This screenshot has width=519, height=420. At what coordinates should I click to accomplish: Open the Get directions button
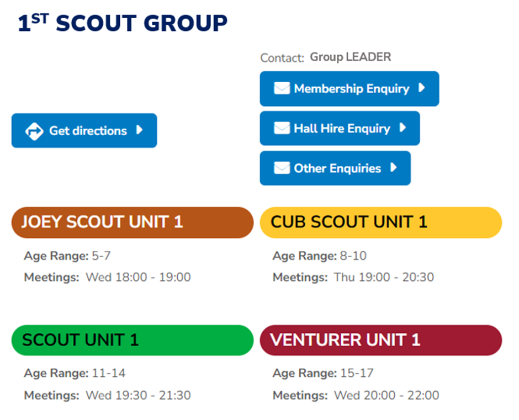click(84, 130)
